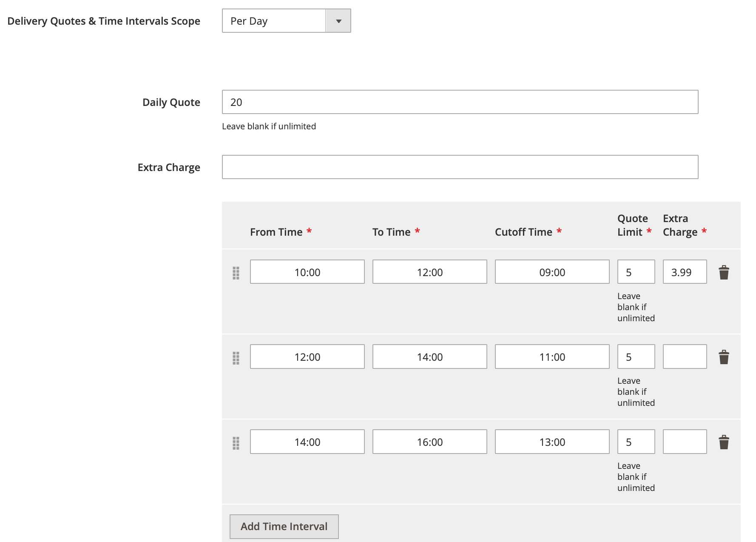Viewport: 756px width, 542px height.
Task: Edit the To Time field showing 16:00
Action: (430, 442)
